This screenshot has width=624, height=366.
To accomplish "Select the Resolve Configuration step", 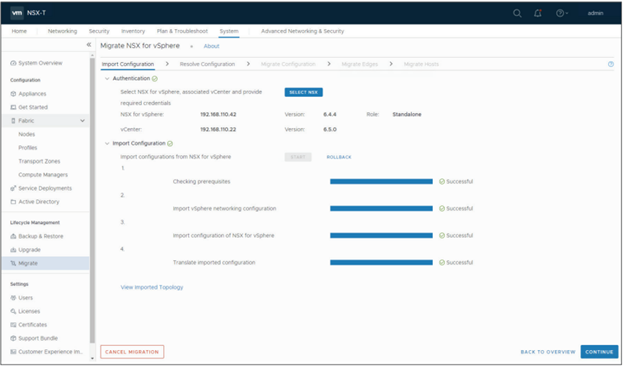I will pos(207,64).
